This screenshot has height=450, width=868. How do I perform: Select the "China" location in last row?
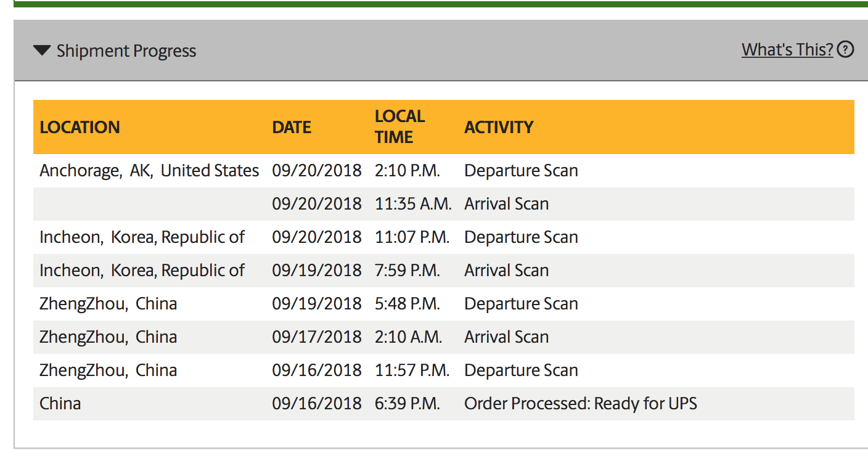tap(60, 403)
